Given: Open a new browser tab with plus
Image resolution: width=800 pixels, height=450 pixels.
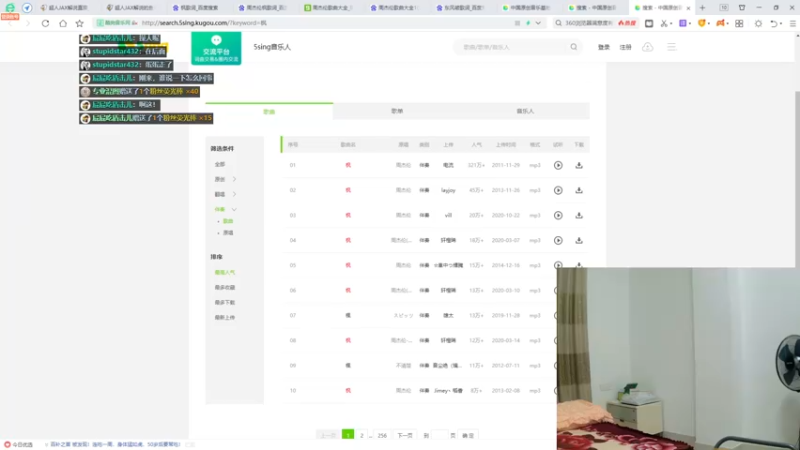Looking at the screenshot, I should (703, 8).
